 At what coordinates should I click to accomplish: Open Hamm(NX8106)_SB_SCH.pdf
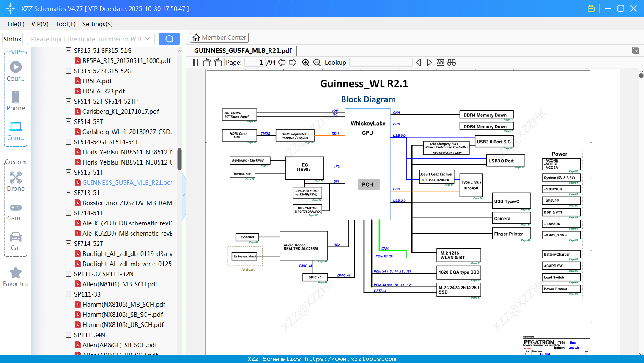tap(123, 315)
